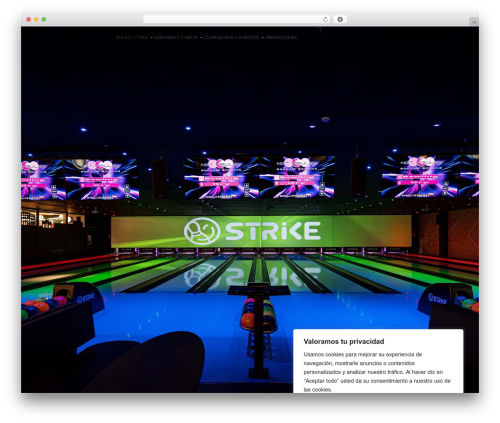Minimize the window with the yellow button
The width and height of the screenshot is (500, 423).
[x=36, y=19]
